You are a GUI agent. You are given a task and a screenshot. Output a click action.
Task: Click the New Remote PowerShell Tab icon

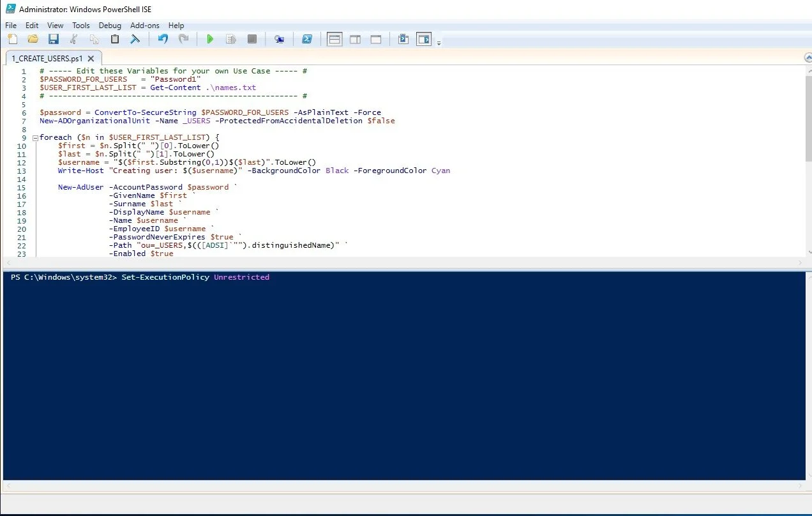279,40
